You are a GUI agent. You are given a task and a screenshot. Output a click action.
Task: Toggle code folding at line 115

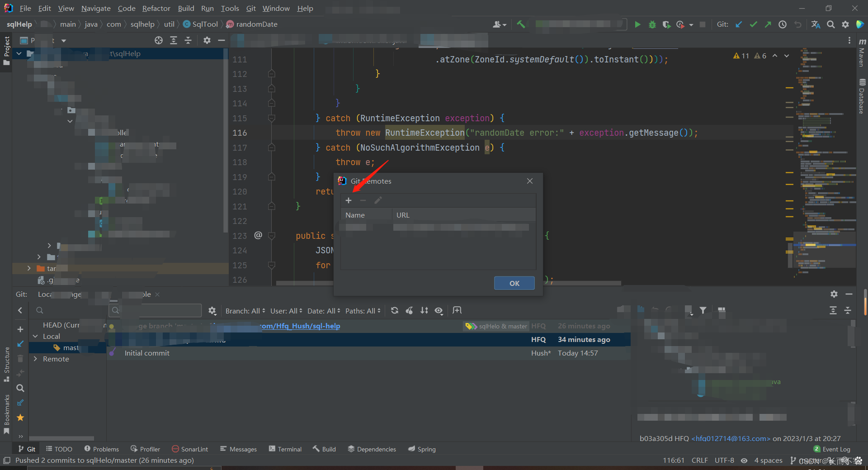(272, 118)
